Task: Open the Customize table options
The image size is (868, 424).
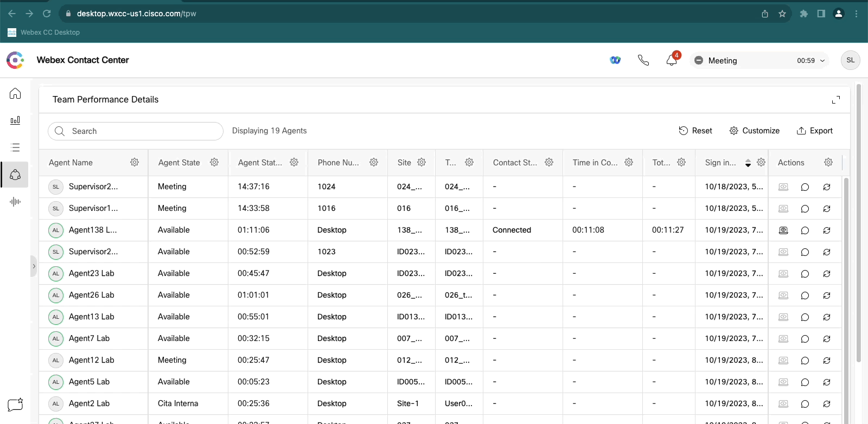Action: (755, 131)
